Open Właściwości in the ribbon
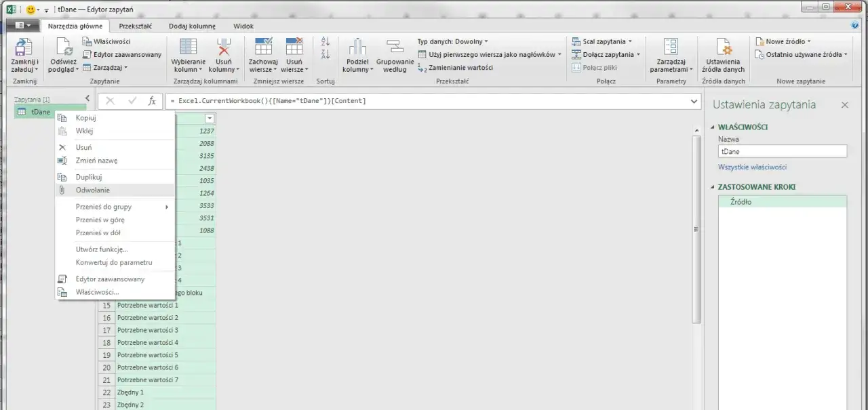 tap(107, 41)
